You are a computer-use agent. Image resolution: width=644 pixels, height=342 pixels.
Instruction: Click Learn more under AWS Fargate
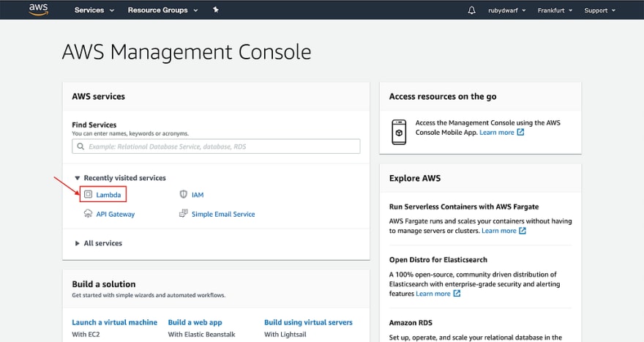point(499,231)
